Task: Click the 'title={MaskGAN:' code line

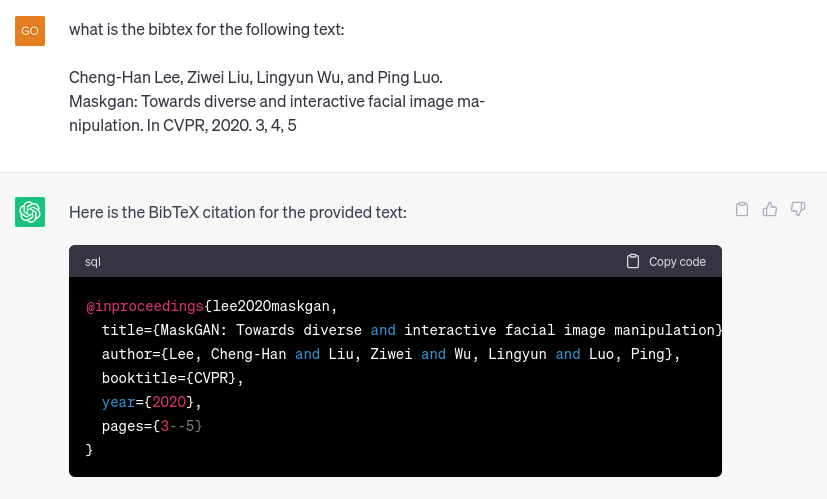Action: (411, 330)
